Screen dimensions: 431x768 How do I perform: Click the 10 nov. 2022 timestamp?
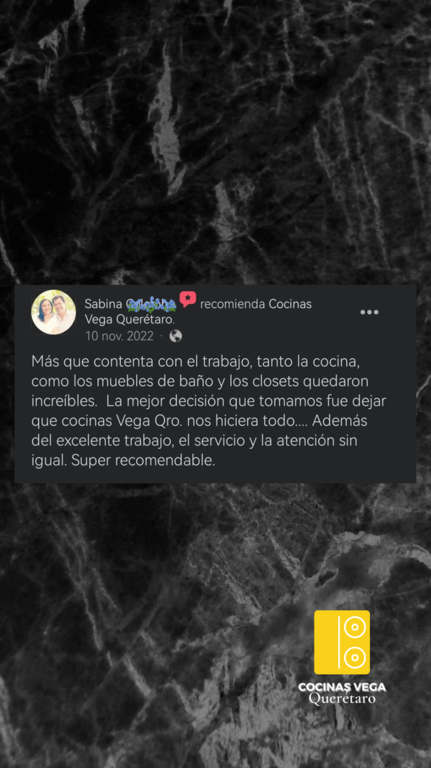(119, 336)
